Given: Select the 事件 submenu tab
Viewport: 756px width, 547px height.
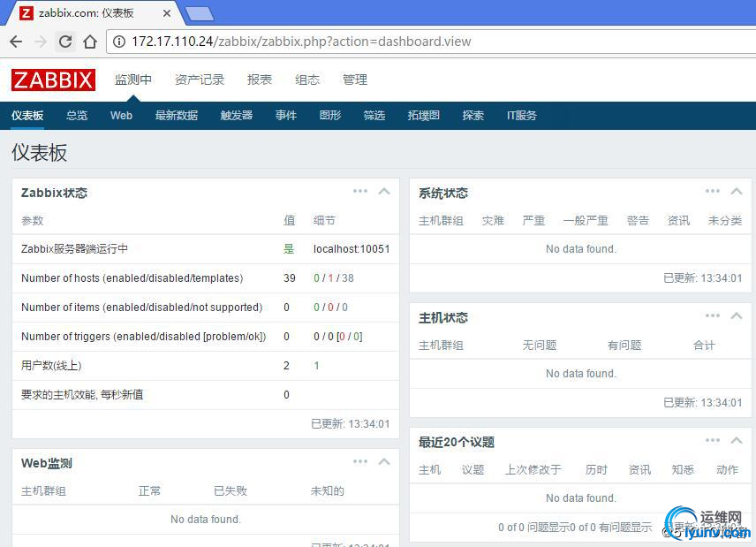Looking at the screenshot, I should (x=286, y=115).
